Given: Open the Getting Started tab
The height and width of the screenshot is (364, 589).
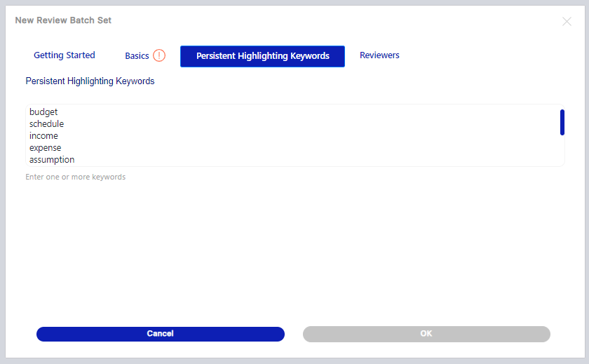Looking at the screenshot, I should click(65, 55).
